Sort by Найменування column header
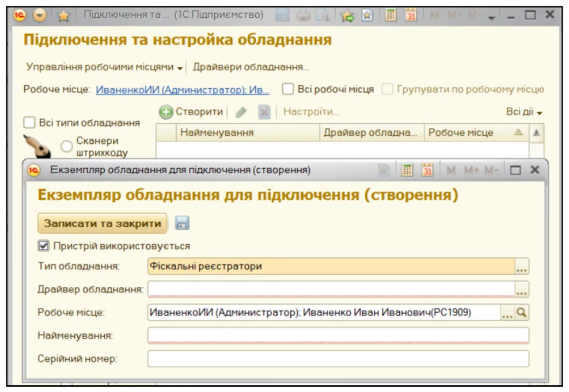The image size is (569, 392). click(248, 133)
